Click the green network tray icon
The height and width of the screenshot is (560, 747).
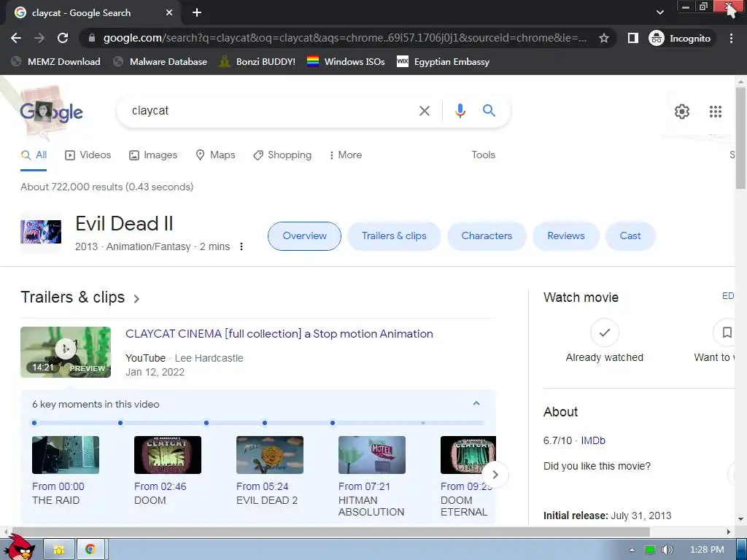(x=649, y=550)
